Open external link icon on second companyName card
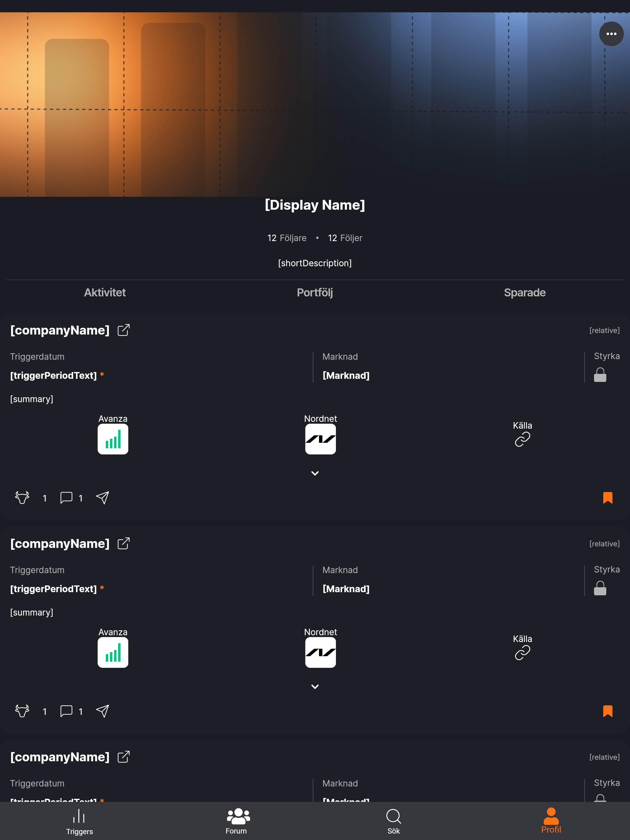The width and height of the screenshot is (630, 840). pyautogui.click(x=123, y=543)
